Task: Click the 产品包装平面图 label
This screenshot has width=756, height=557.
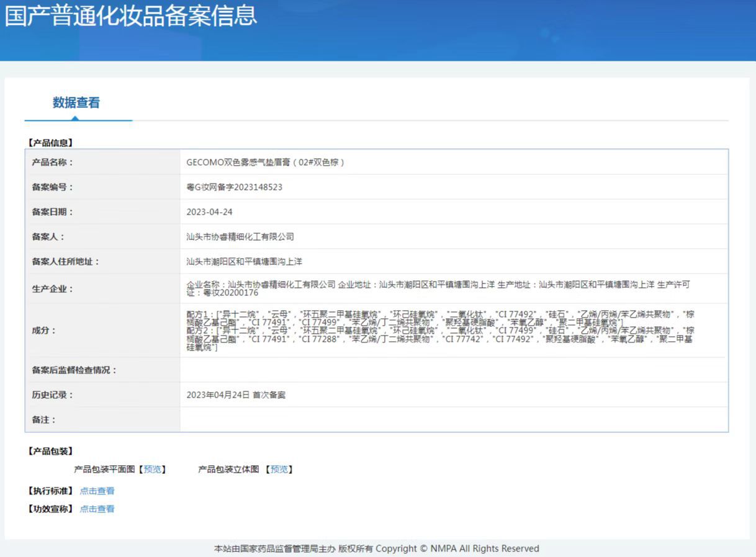Action: point(104,470)
